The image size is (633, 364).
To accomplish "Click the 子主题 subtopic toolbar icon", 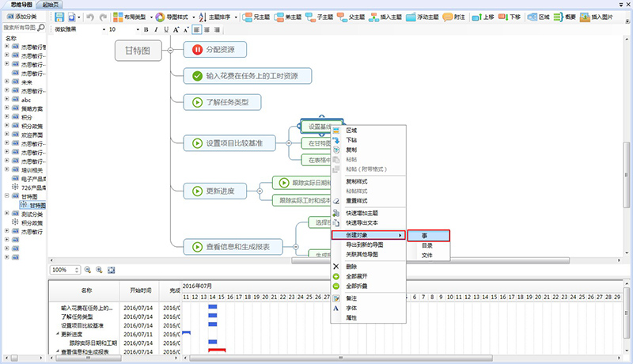I will pyautogui.click(x=322, y=16).
